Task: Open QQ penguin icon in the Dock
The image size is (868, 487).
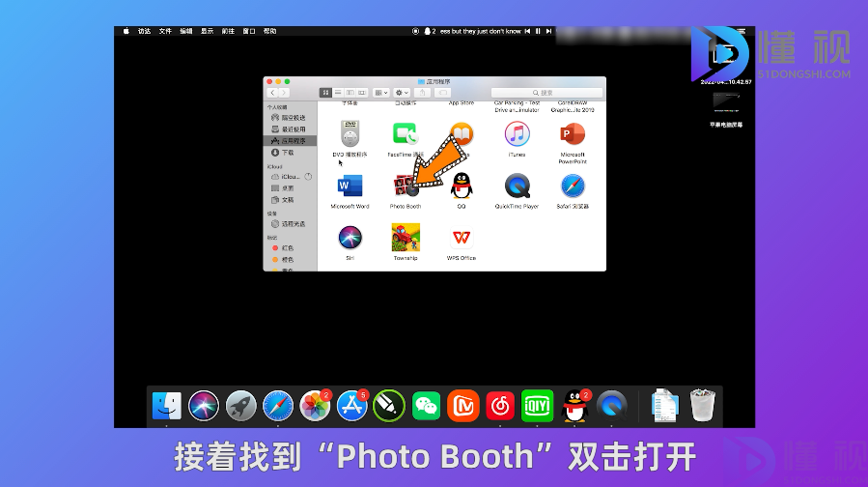Action: point(574,406)
